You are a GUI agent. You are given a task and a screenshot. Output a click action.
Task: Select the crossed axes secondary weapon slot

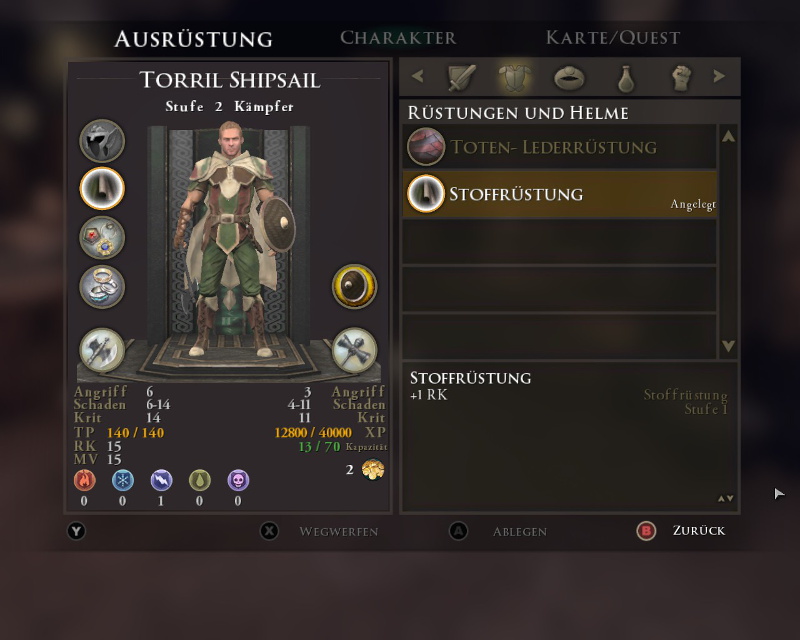point(355,350)
